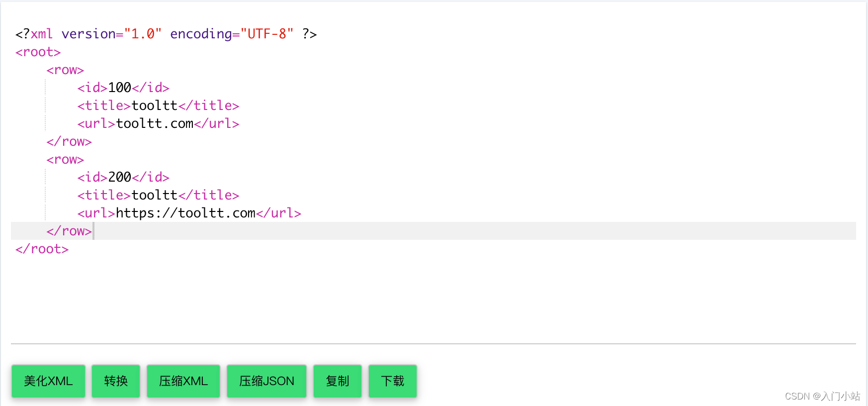Screen dimensions: 868x406
Task: Click the <id>200</id> line
Action: click(x=123, y=177)
